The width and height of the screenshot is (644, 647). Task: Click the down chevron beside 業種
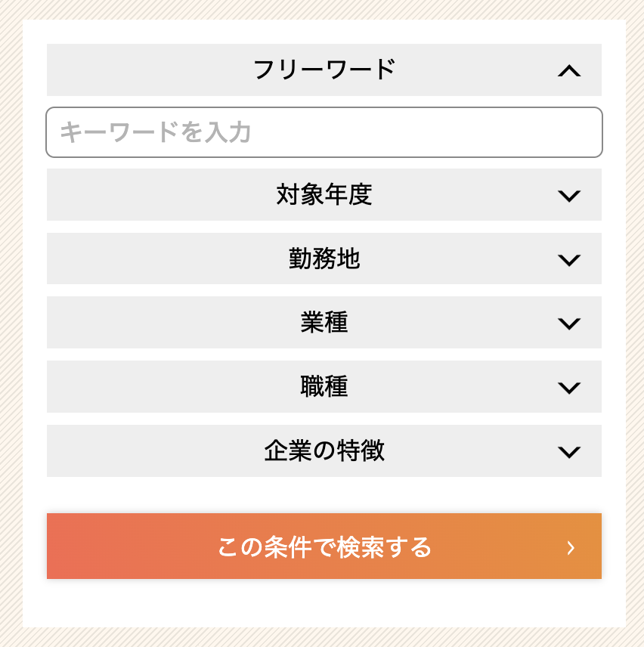coord(568,323)
